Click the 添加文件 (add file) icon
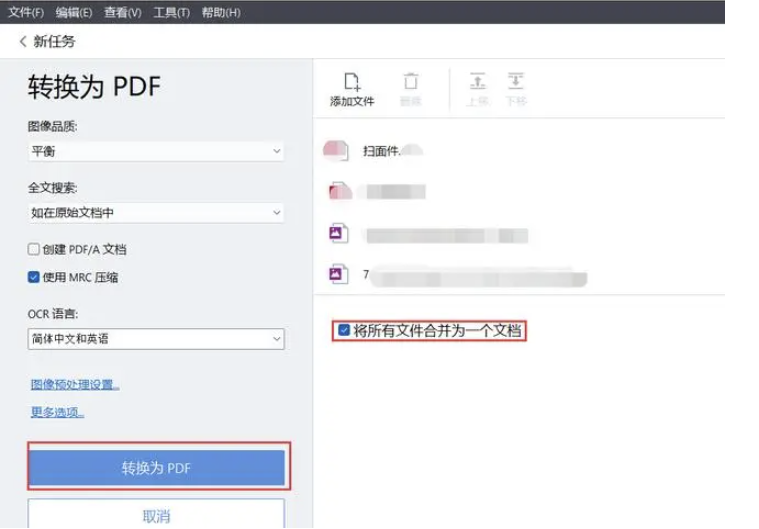759x529 pixels. tap(352, 83)
